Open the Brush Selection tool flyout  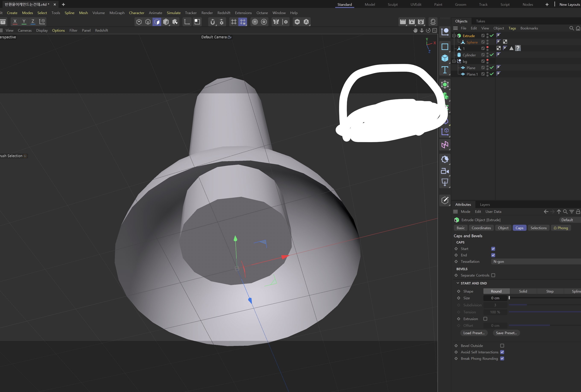(x=25, y=156)
